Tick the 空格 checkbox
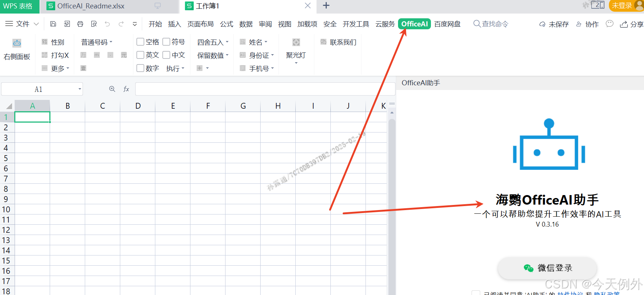This screenshot has height=295, width=644. coord(140,42)
